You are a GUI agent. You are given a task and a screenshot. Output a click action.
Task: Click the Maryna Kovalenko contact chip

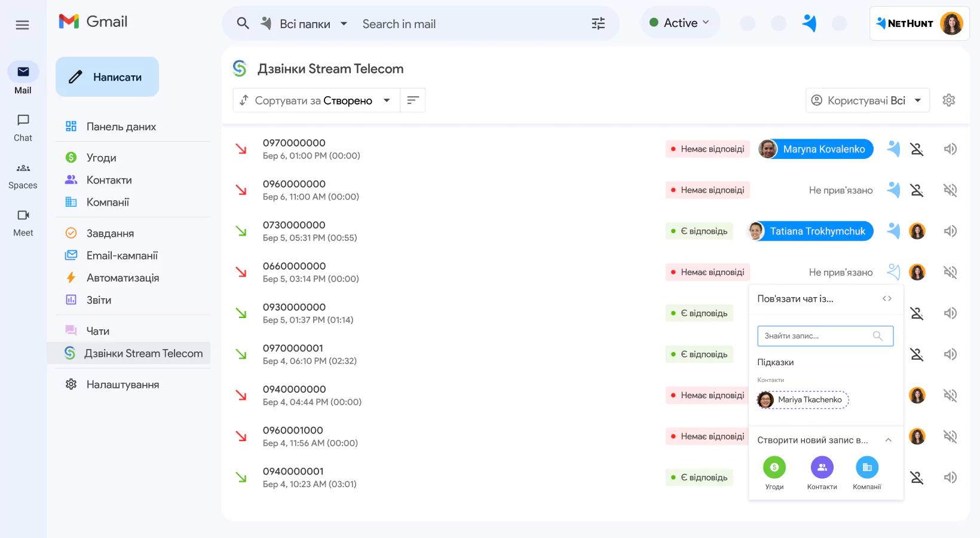click(x=816, y=149)
